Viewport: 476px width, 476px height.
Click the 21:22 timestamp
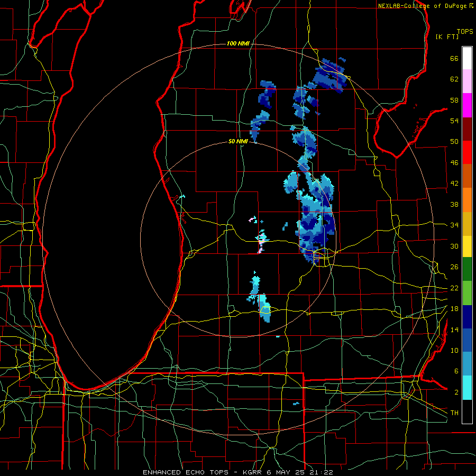pyautogui.click(x=322, y=472)
